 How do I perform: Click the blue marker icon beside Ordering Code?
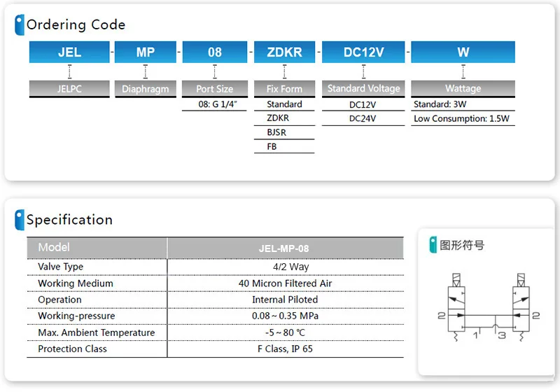[20, 24]
